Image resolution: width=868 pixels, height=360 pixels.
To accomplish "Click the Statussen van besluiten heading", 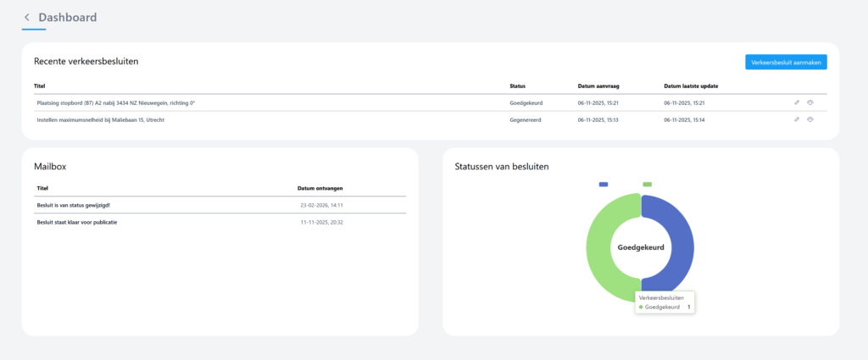I will [502, 166].
